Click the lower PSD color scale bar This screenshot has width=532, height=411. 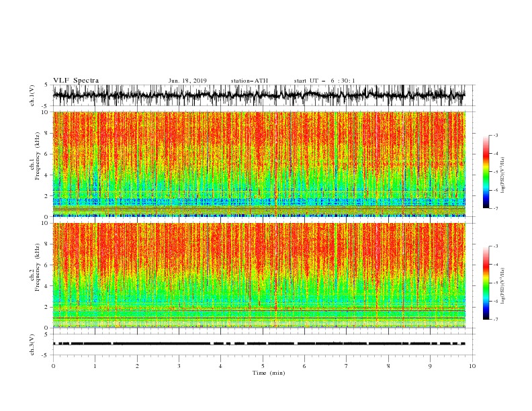click(x=486, y=283)
